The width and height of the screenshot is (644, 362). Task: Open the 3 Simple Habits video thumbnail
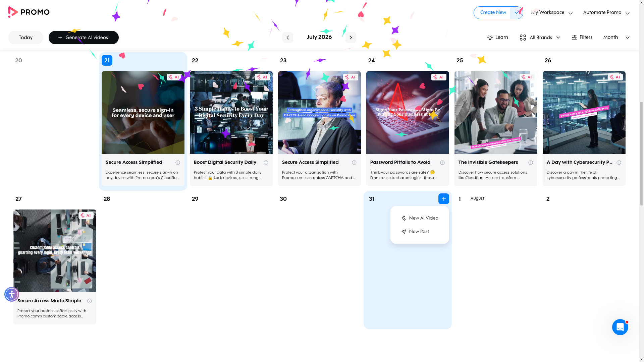pos(231,112)
